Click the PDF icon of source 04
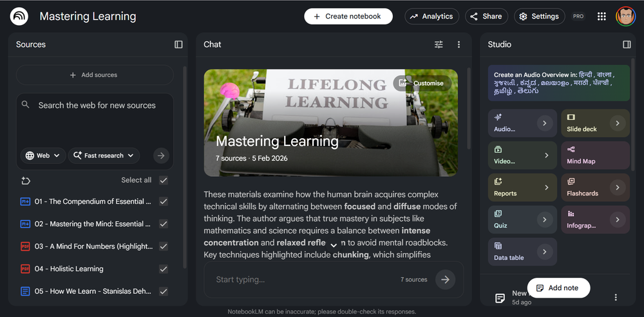The image size is (644, 317). [x=25, y=269]
